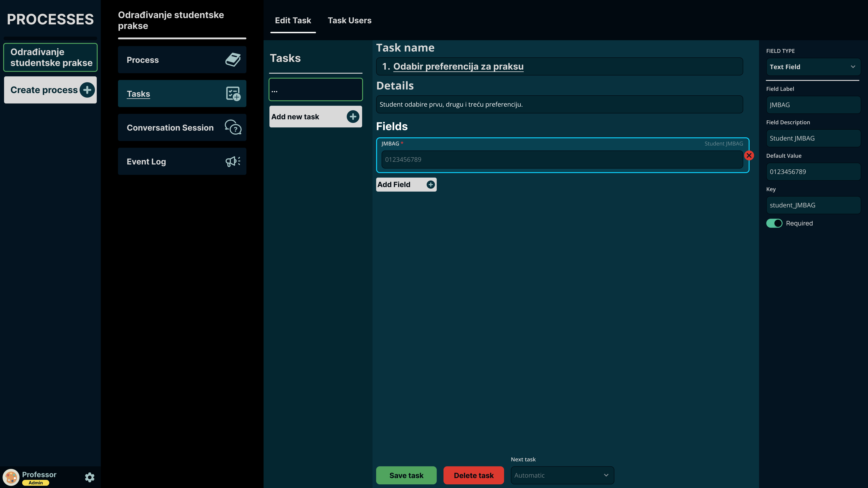Screen dimensions: 868x488
Task: Click the Tasks checklist icon
Action: [x=233, y=94]
